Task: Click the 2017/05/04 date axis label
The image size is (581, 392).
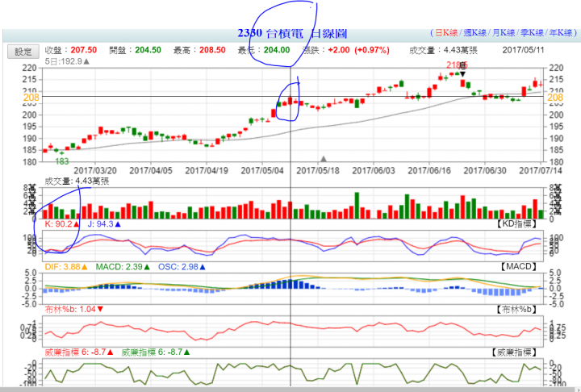Action: coord(262,171)
